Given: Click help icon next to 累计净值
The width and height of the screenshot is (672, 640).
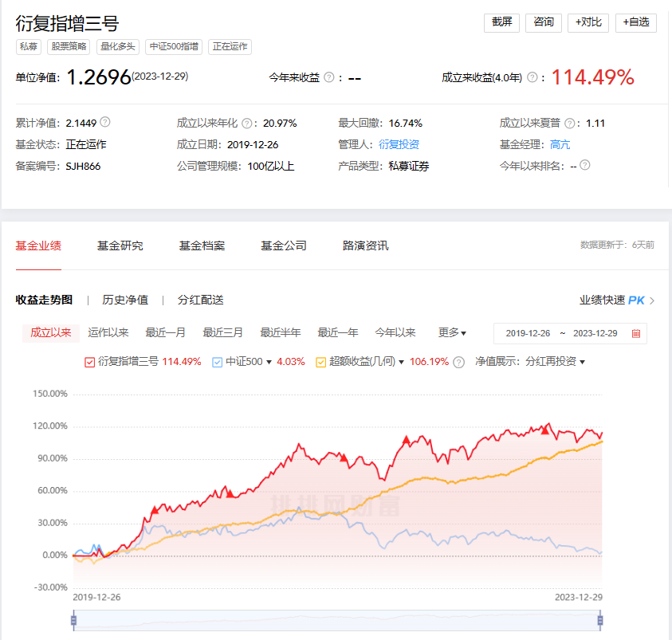Looking at the screenshot, I should pyautogui.click(x=105, y=122).
